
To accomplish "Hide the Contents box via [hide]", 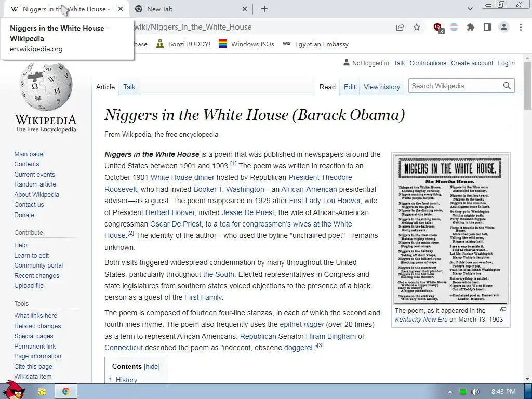I will coord(152,366).
